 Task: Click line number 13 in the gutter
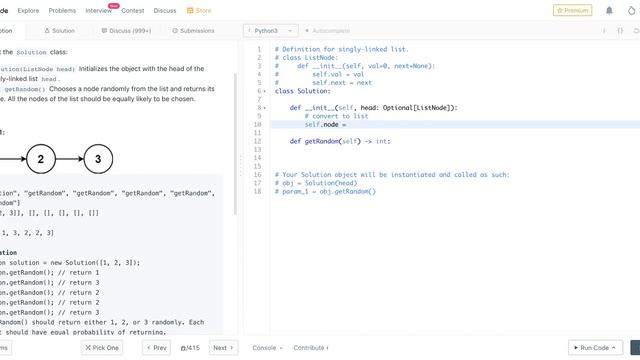click(x=257, y=149)
